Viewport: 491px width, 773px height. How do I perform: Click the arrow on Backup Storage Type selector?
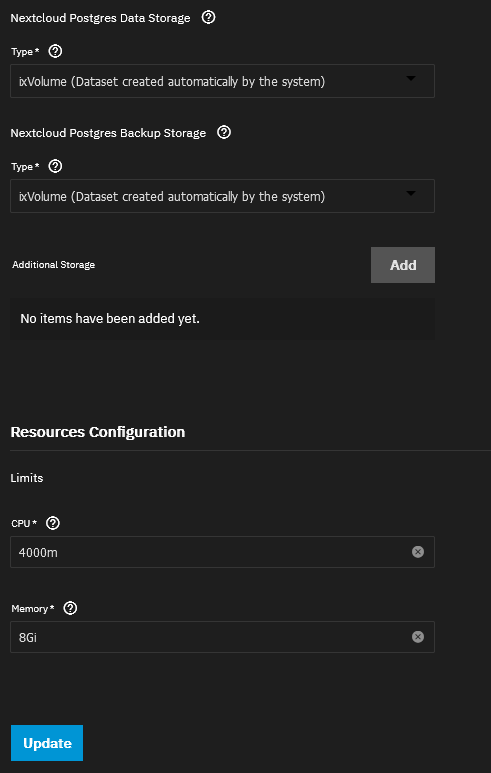(411, 193)
